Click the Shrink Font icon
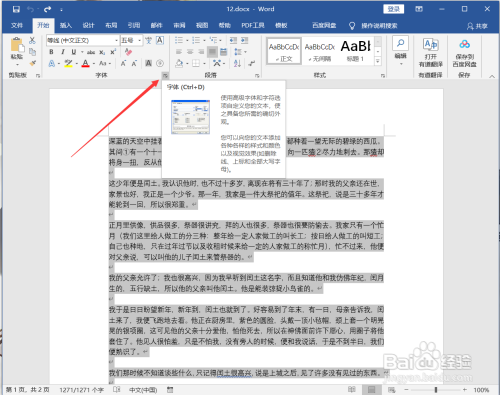The width and height of the screenshot is (500, 395). tap(134, 63)
